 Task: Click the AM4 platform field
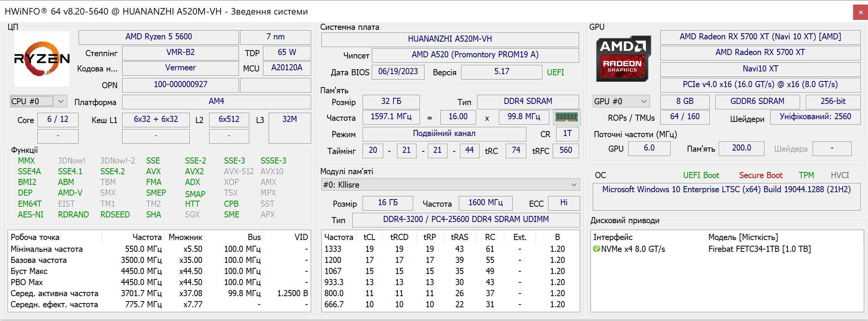[x=216, y=102]
